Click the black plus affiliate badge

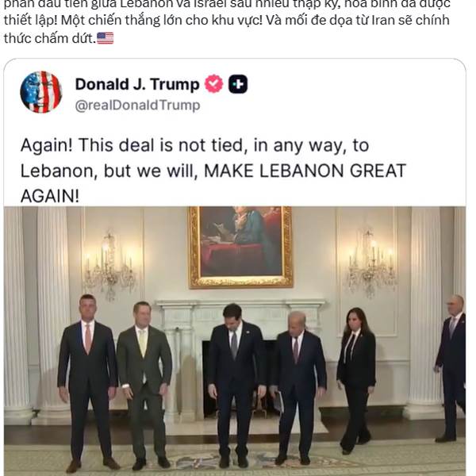pyautogui.click(x=238, y=84)
